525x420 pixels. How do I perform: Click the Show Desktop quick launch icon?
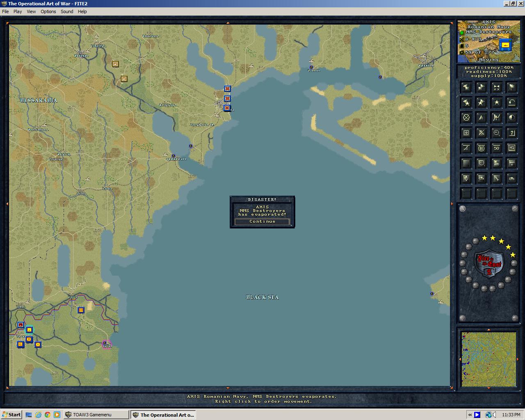pyautogui.click(x=29, y=415)
